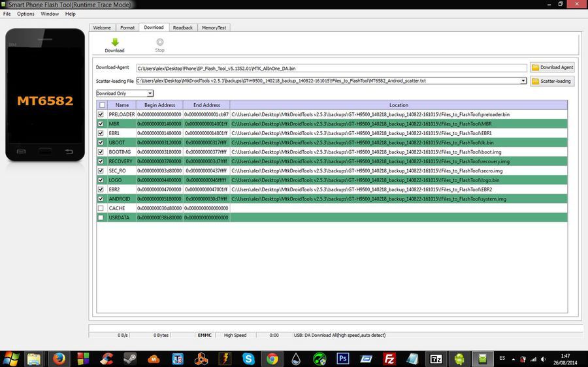Click the Location column header
Viewport: 588px width, 367px height.
399,105
